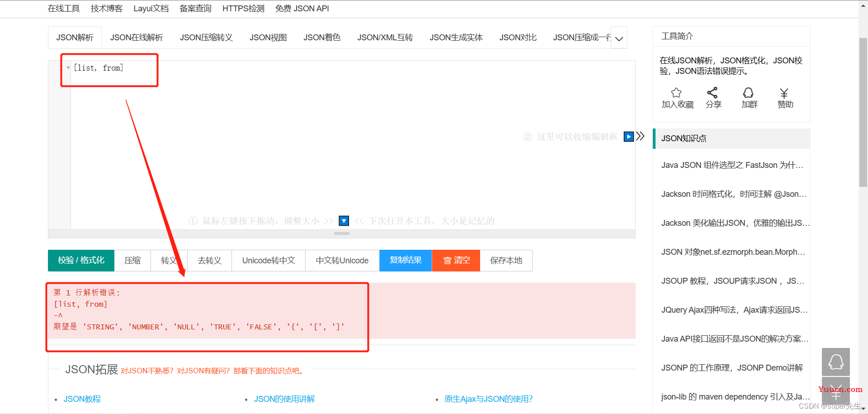Screen dimensions: 868x414
Task: Click the 第 1 行解析错误 message text
Action: [x=87, y=293]
